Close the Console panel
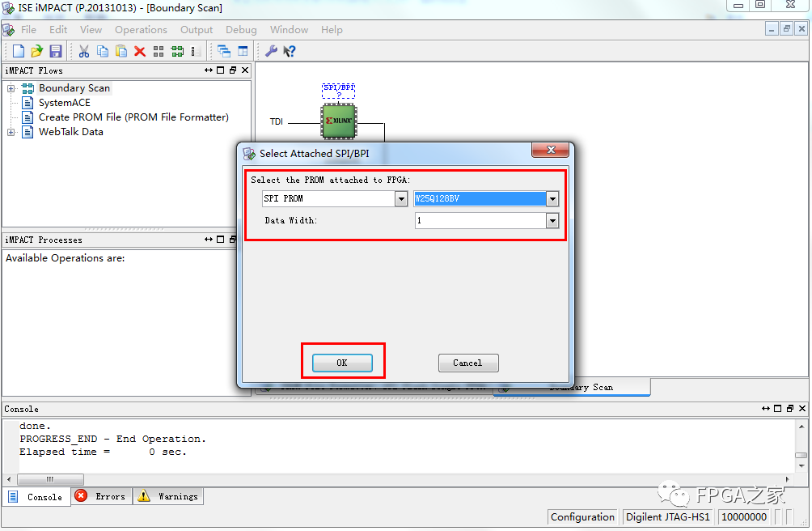 click(x=802, y=408)
